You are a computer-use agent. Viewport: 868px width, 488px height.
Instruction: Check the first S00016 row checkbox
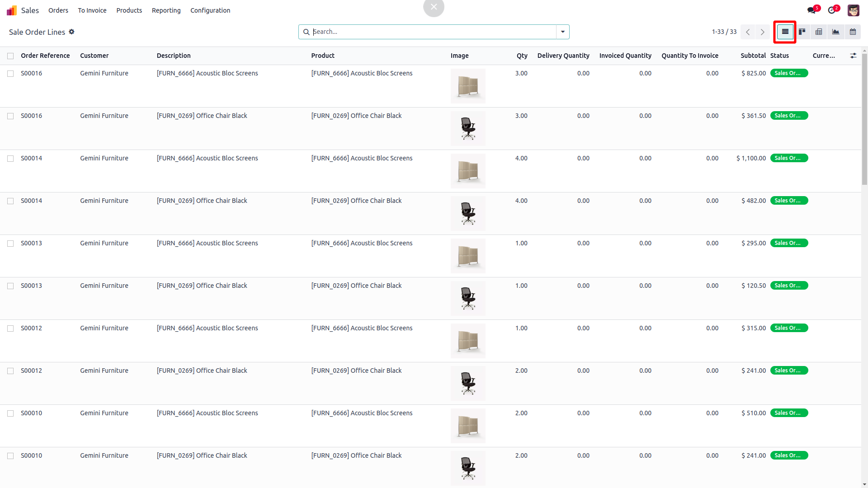tap(10, 74)
